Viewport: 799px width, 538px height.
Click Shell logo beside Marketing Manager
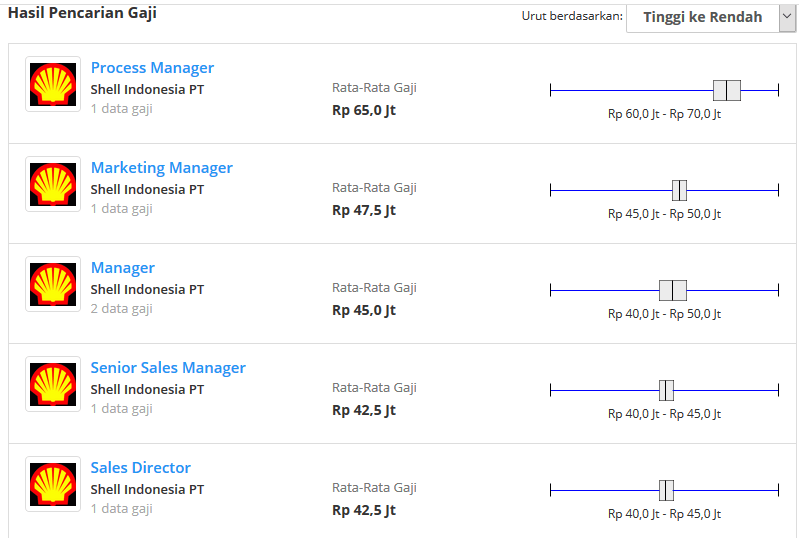(x=53, y=184)
